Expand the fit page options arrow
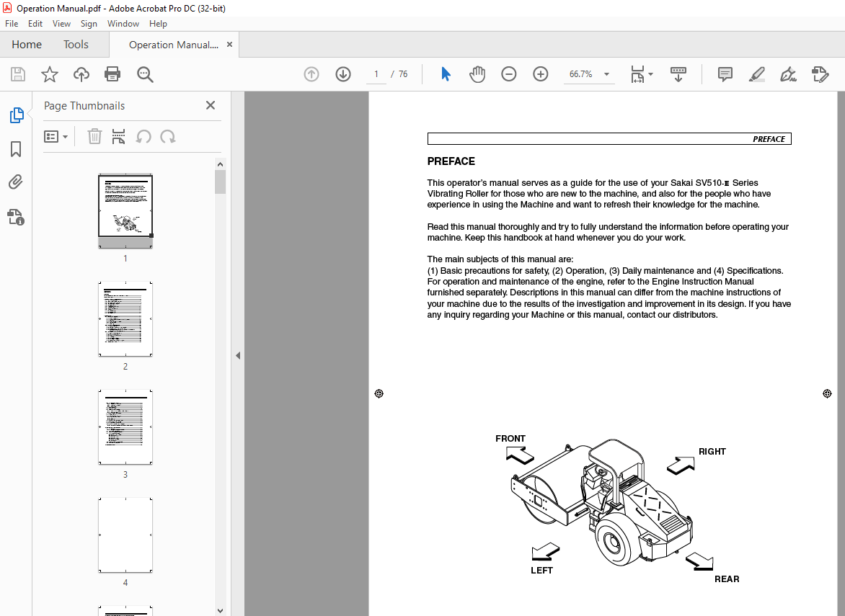The image size is (845, 616). (650, 74)
